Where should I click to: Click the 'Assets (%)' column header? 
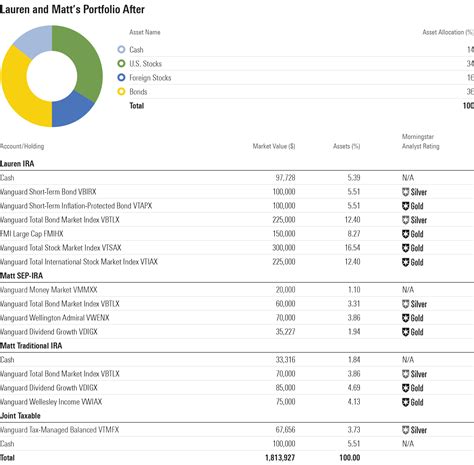pos(347,146)
